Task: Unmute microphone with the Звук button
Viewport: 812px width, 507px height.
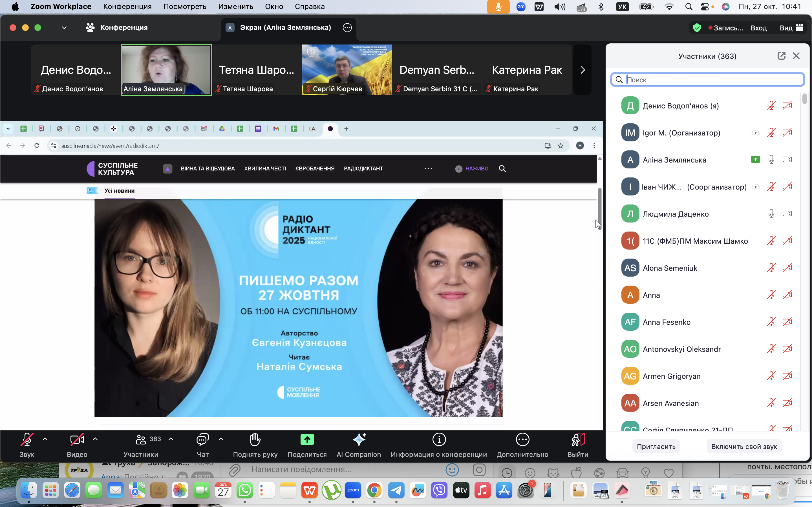Action: [x=27, y=439]
